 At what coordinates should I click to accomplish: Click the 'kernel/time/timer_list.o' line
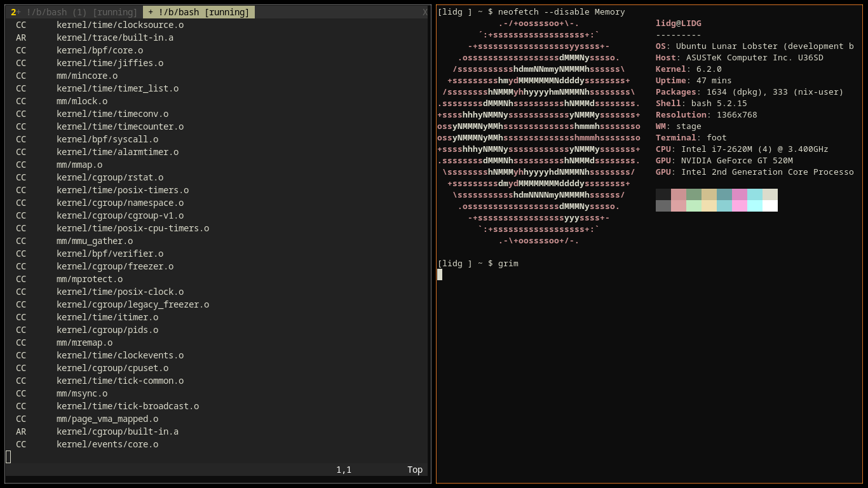coord(118,88)
